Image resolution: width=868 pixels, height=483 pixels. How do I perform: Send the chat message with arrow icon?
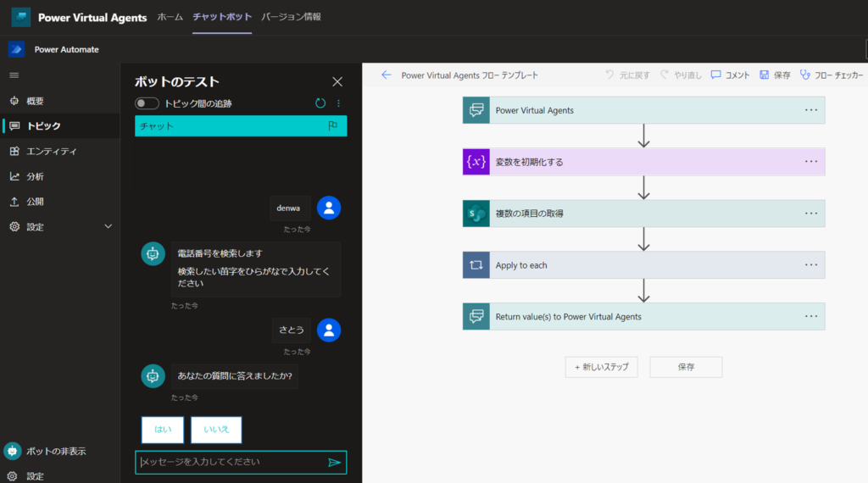coord(334,463)
